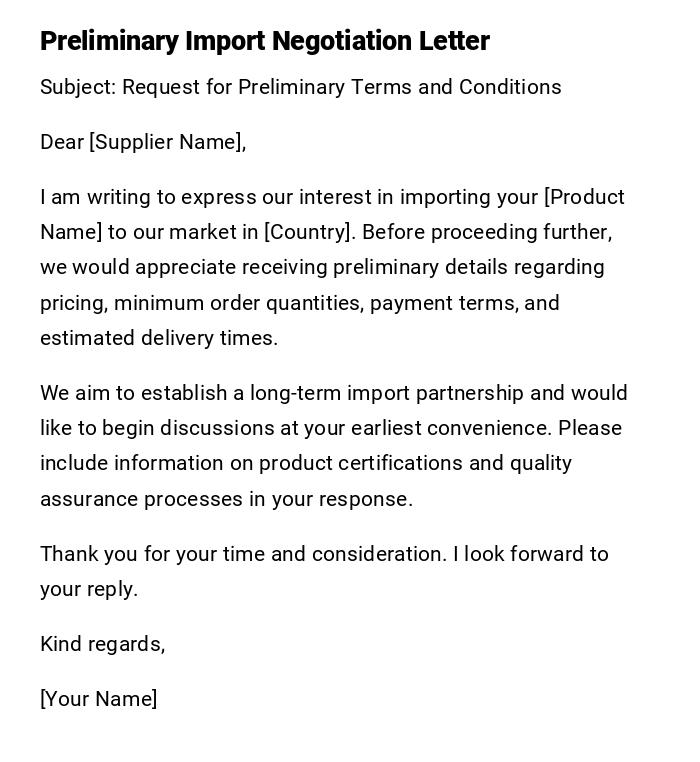The height and width of the screenshot is (762, 700).
Task: Click the word "Subject:" in the subject line
Action: 78,87
